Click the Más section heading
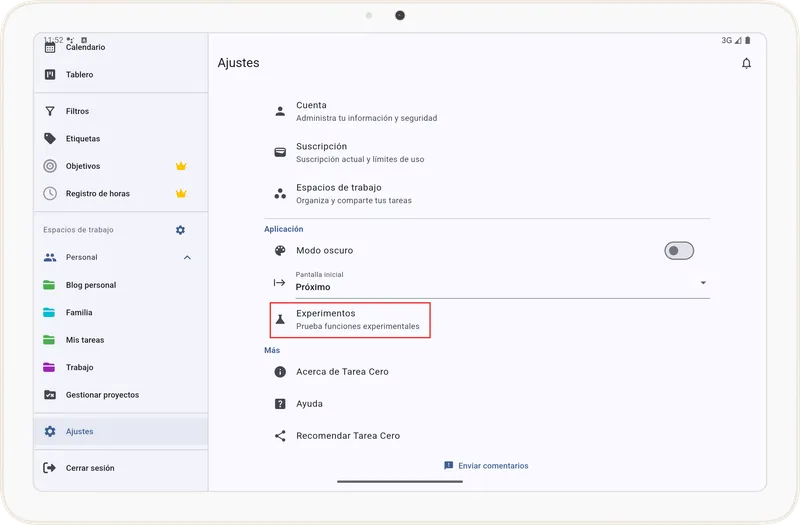The width and height of the screenshot is (800, 525). [272, 350]
